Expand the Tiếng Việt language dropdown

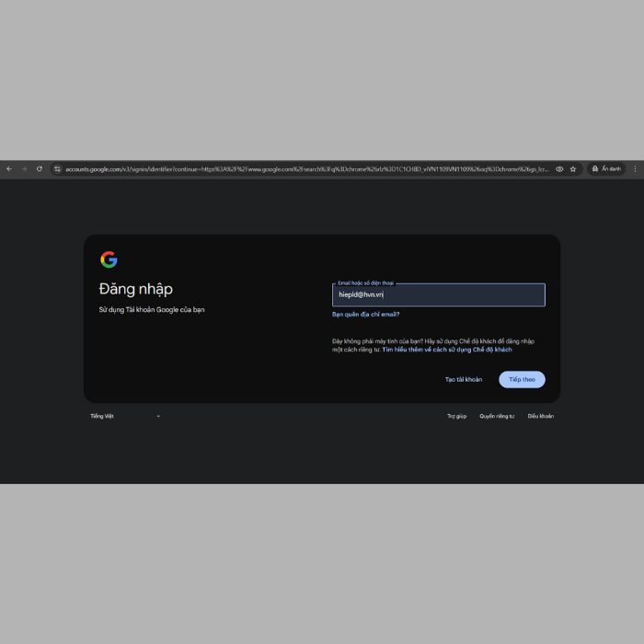pyautogui.click(x=125, y=416)
